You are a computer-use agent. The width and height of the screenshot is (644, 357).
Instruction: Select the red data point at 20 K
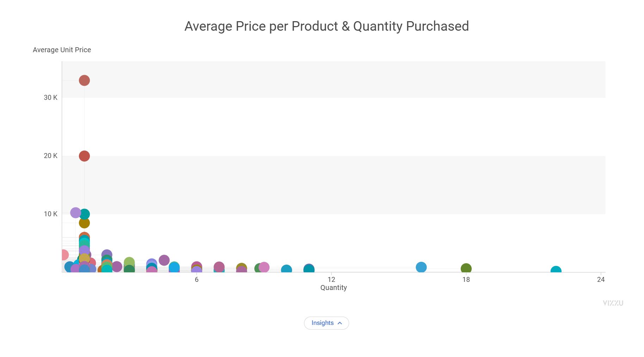(84, 156)
